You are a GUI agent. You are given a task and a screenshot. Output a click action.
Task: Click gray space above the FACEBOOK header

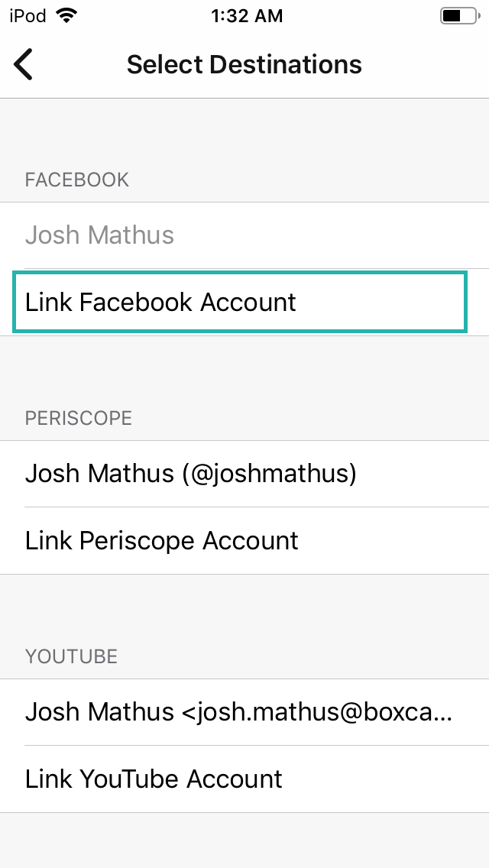(x=244, y=130)
